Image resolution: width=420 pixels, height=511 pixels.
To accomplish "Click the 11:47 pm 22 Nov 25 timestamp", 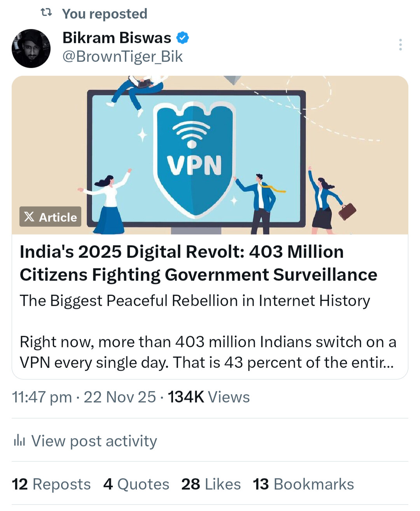I will point(84,397).
